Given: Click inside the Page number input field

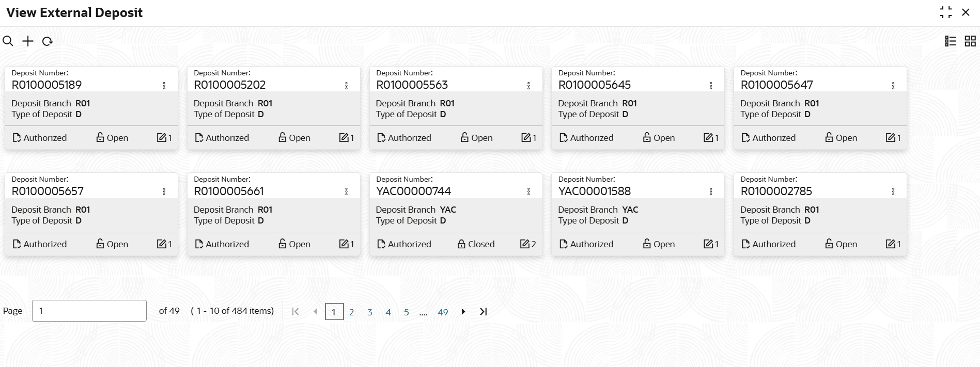Looking at the screenshot, I should point(89,310).
